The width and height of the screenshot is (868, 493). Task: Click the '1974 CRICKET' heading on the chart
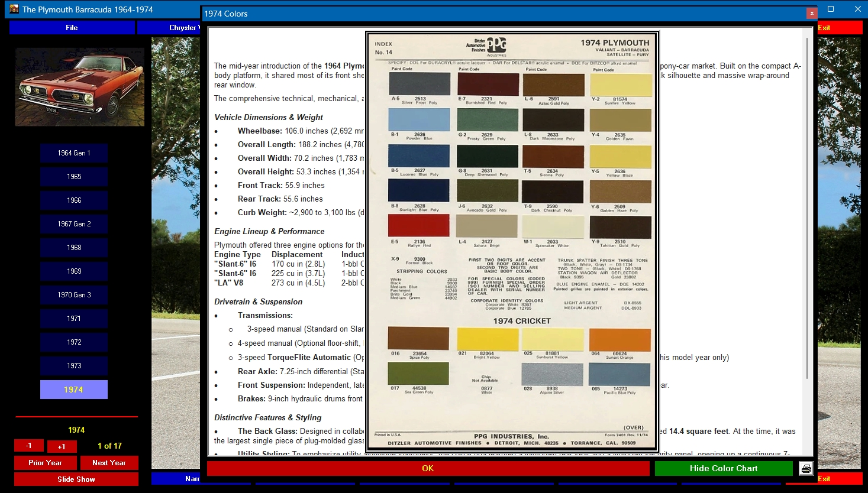coord(522,321)
